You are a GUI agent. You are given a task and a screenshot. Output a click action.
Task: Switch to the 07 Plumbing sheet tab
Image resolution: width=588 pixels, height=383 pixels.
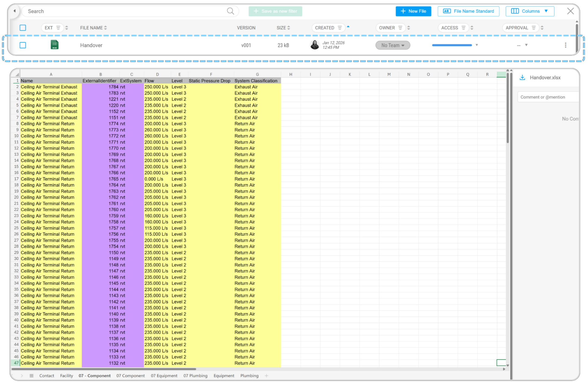pyautogui.click(x=195, y=376)
